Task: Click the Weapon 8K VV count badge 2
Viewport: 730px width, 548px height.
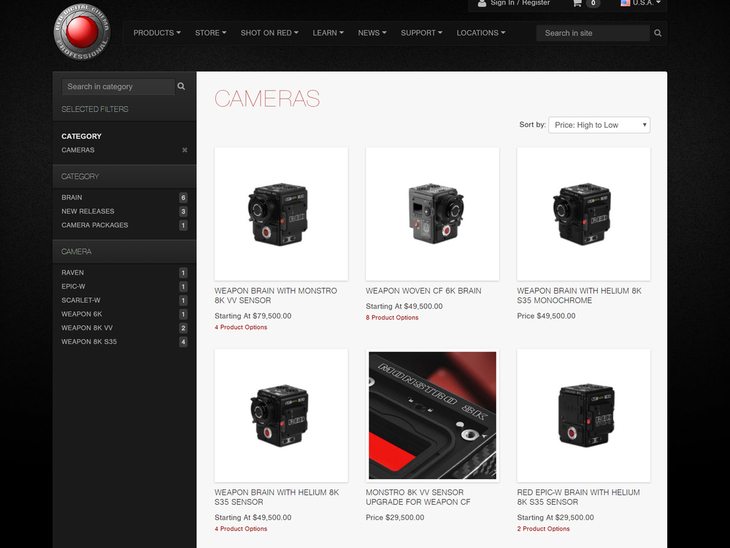Action: [x=183, y=328]
